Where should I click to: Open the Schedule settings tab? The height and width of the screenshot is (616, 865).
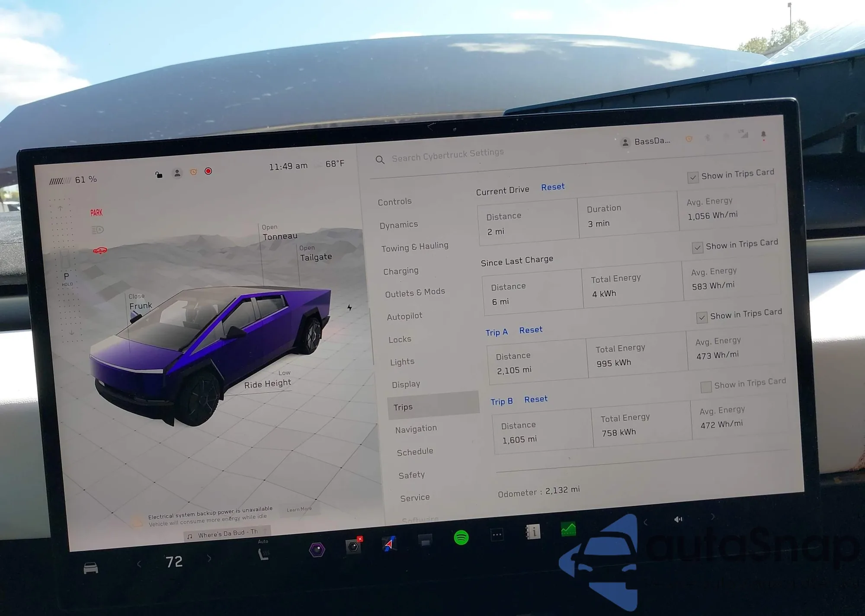(x=415, y=452)
